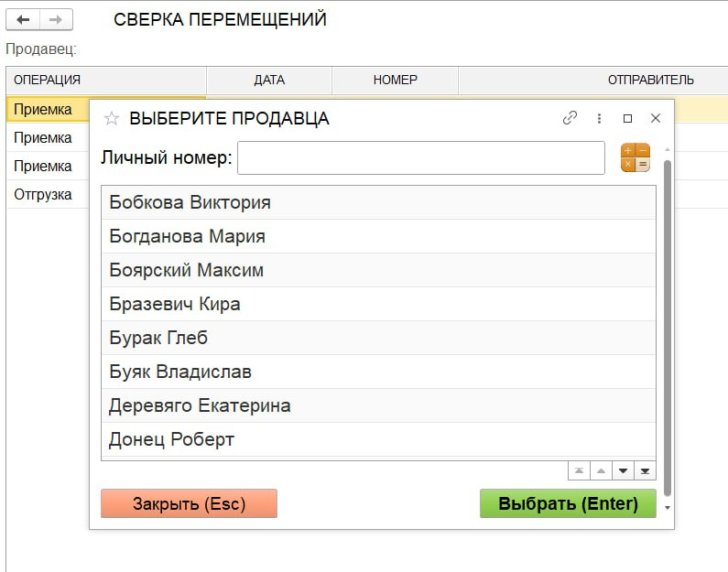Jump to the first list entry arrow

(579, 471)
